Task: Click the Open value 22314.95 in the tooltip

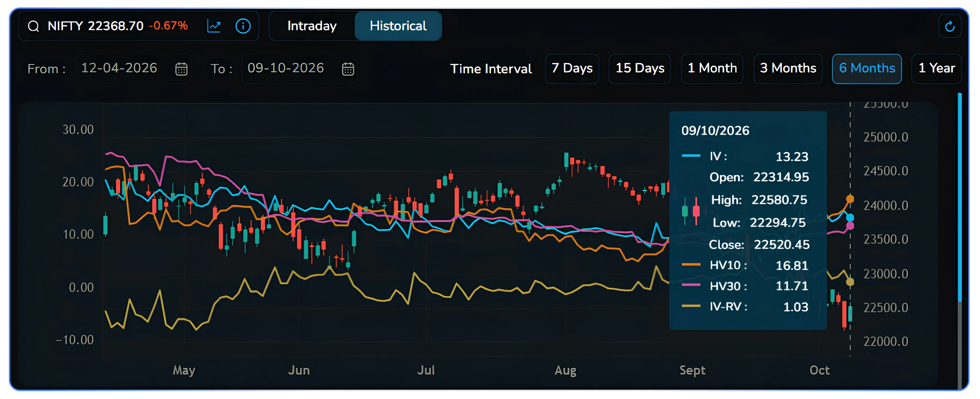Action: (781, 177)
